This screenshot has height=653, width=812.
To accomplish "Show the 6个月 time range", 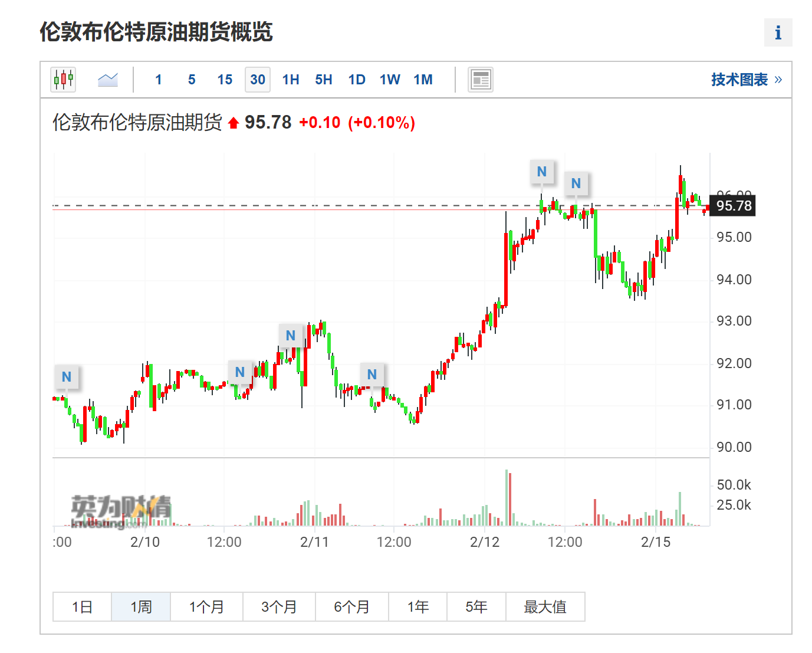I will 351,606.
